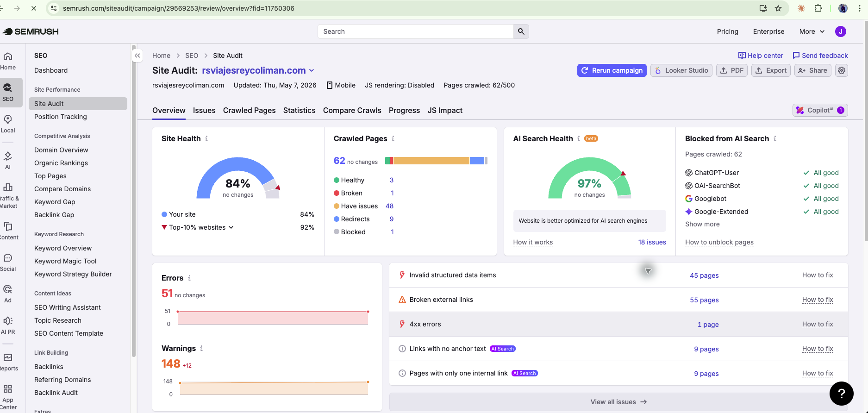Screen dimensions: 868x413
Task: Open the site audit settings gear
Action: 842,70
